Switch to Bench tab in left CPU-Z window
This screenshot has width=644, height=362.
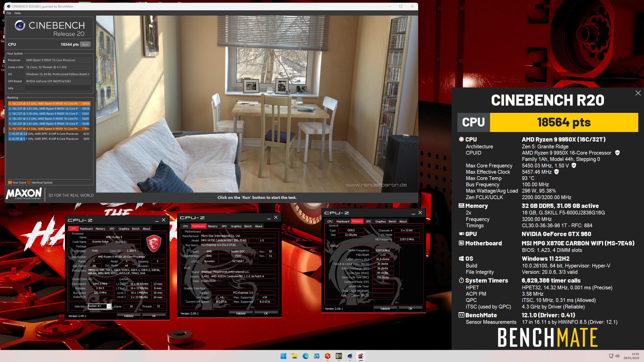(136, 229)
